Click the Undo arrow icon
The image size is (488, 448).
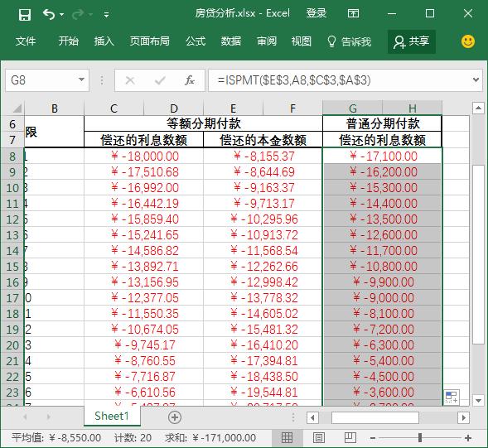coord(49,14)
